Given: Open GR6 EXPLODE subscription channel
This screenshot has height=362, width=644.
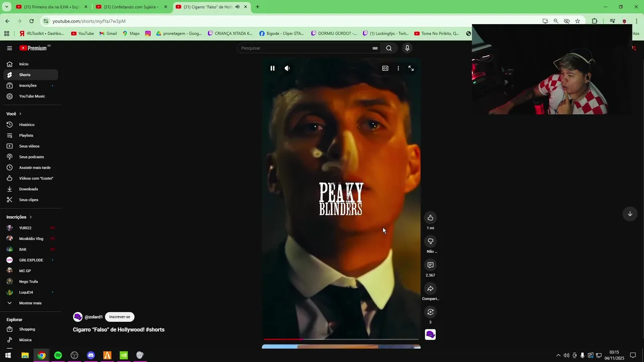Looking at the screenshot, I should coord(30,260).
